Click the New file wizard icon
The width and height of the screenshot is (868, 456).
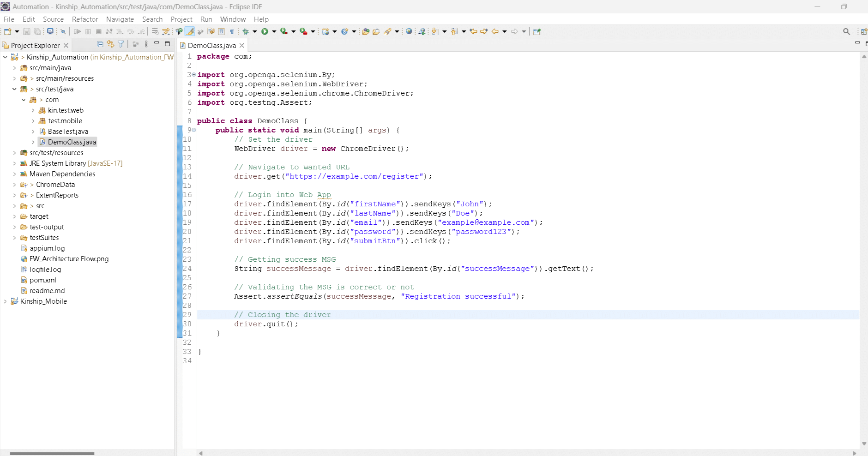point(7,31)
